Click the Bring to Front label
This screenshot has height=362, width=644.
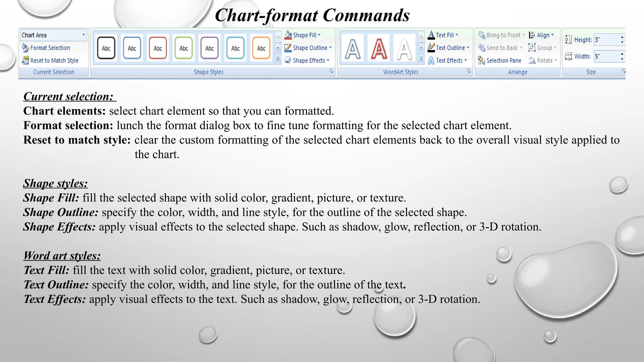pos(503,35)
